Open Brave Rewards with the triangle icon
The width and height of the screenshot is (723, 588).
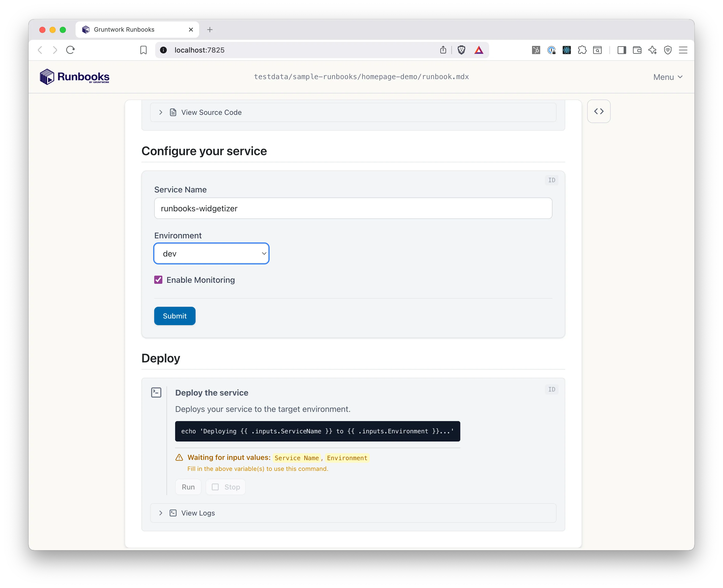coord(479,50)
